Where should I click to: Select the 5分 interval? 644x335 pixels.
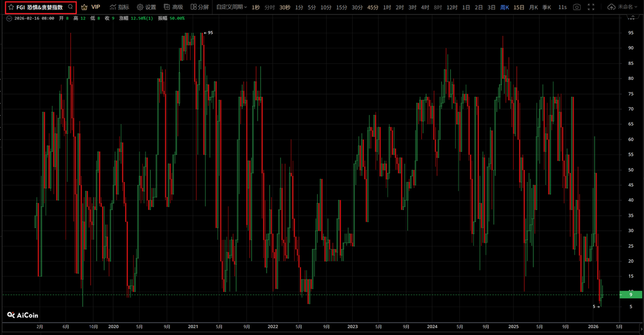312,7
